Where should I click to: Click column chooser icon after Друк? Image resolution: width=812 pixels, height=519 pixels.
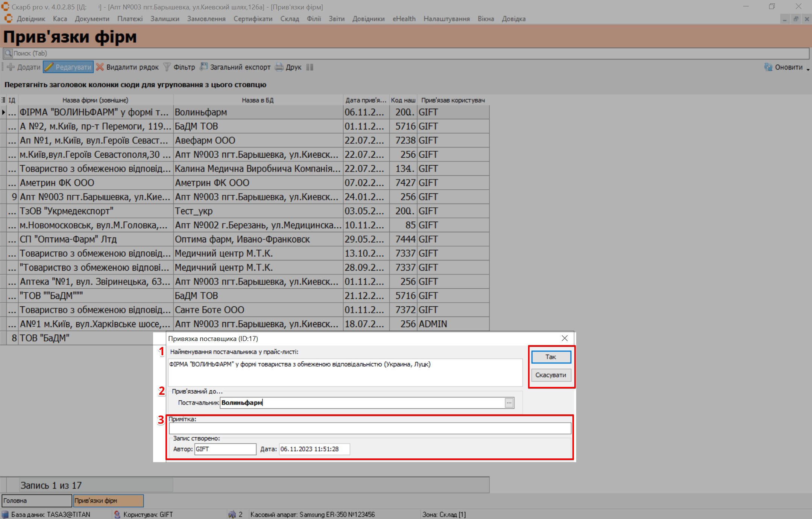pos(310,67)
